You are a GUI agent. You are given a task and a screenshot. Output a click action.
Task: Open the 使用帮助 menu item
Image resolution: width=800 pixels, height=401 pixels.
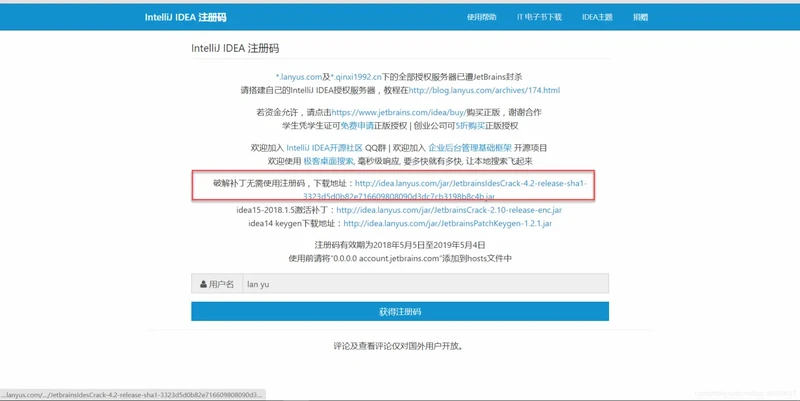click(481, 17)
